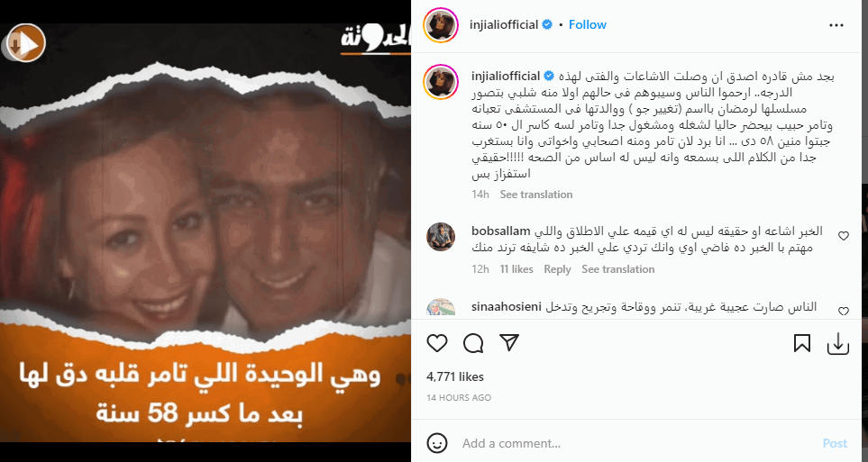The width and height of the screenshot is (868, 462).
Task: Follow the injialiofficial account
Action: point(588,25)
